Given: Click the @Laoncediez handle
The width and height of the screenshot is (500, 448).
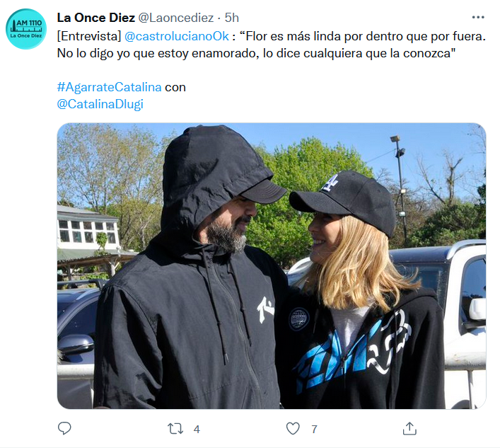Looking at the screenshot, I should click(175, 18).
